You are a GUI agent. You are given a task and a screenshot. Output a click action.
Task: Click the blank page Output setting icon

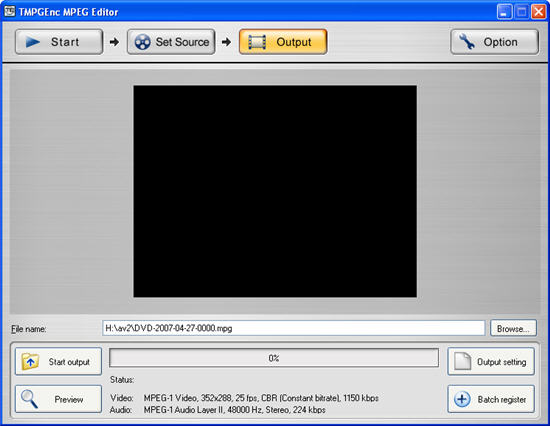click(x=462, y=361)
